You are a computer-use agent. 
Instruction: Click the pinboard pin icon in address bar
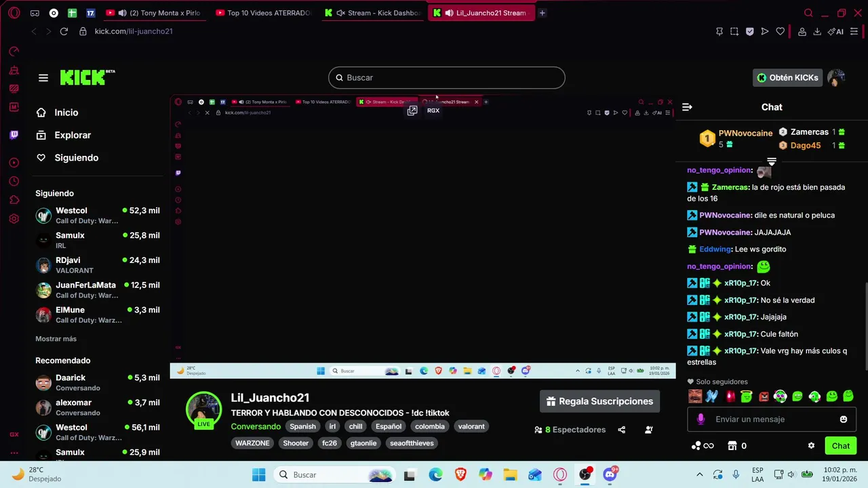point(719,31)
